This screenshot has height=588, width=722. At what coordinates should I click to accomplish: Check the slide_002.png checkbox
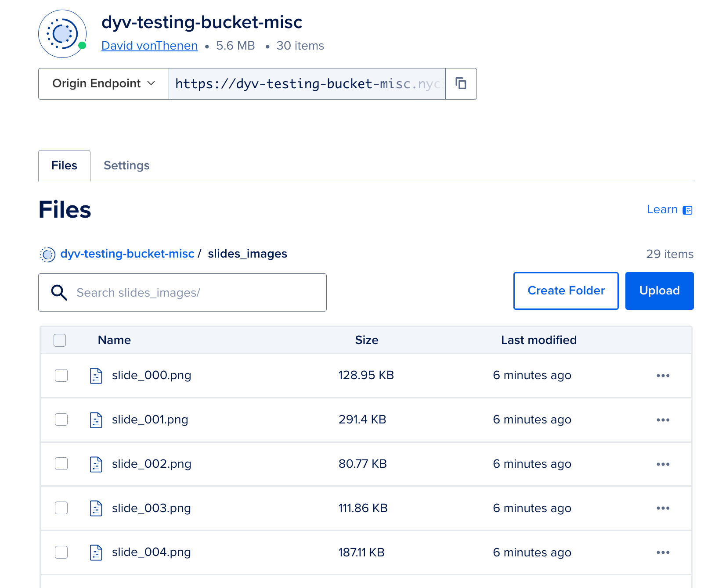coord(61,464)
